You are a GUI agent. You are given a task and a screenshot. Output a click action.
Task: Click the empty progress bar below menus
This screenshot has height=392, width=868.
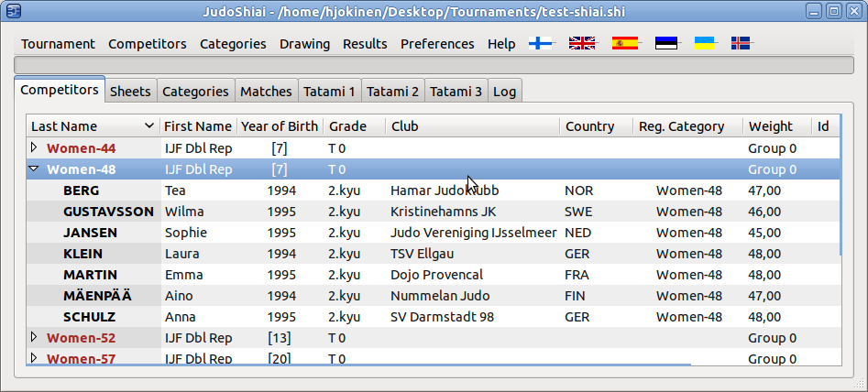point(434,65)
